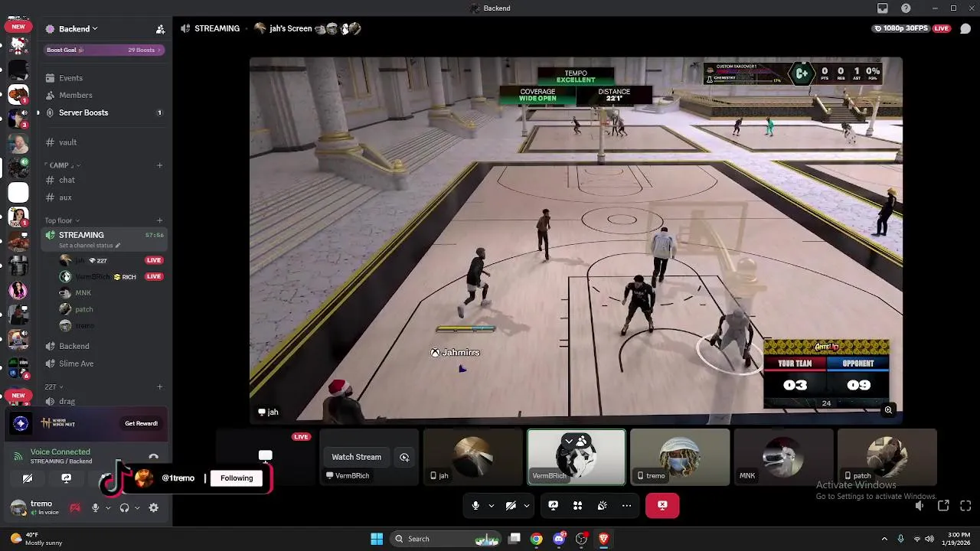980x551 pixels.
Task: Toggle camera in the voice connected panel
Action: (28, 478)
